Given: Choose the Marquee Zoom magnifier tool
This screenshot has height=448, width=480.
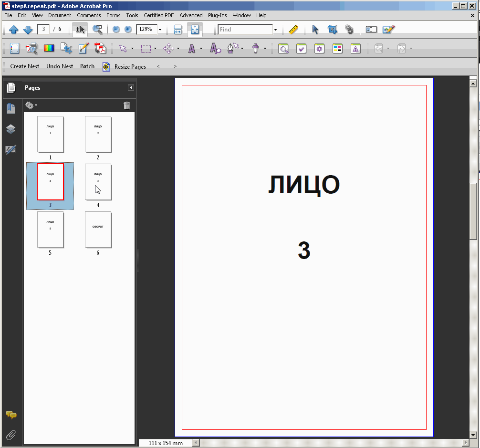Looking at the screenshot, I should (x=98, y=30).
